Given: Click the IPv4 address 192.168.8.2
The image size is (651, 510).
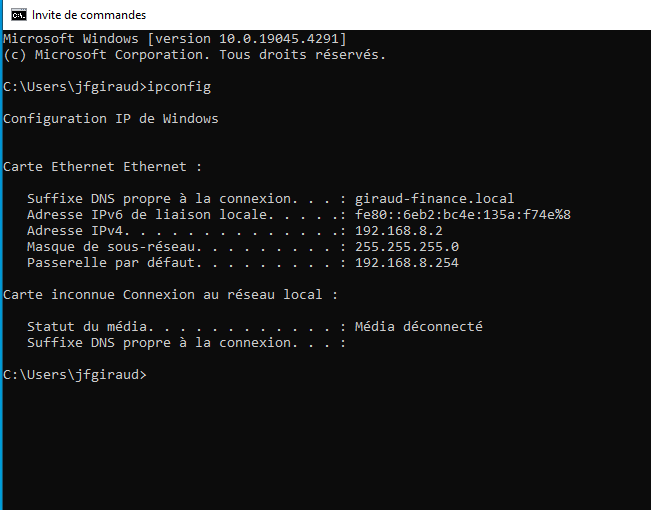Looking at the screenshot, I should coord(399,230).
